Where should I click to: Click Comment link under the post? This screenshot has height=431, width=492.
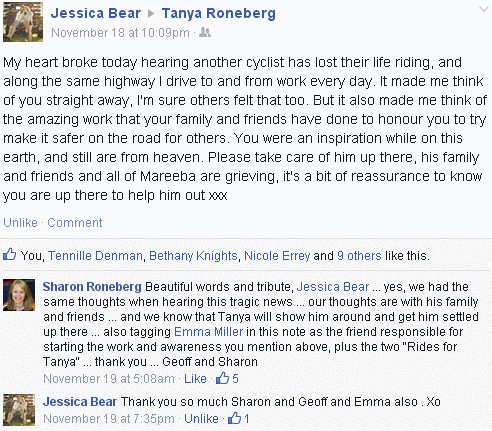[75, 223]
